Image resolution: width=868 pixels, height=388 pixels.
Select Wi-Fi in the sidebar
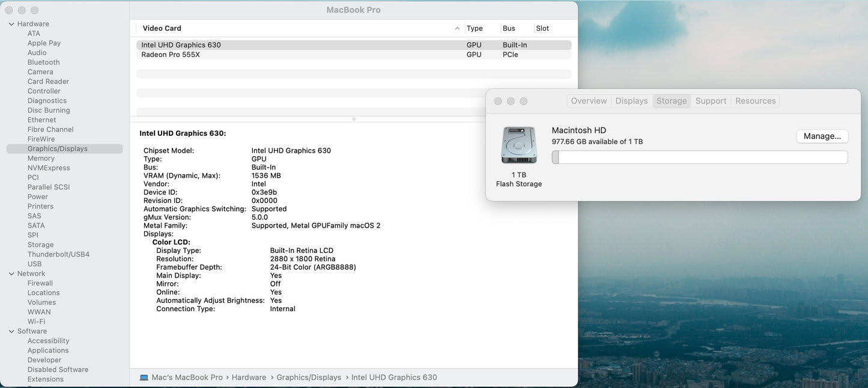pos(38,321)
